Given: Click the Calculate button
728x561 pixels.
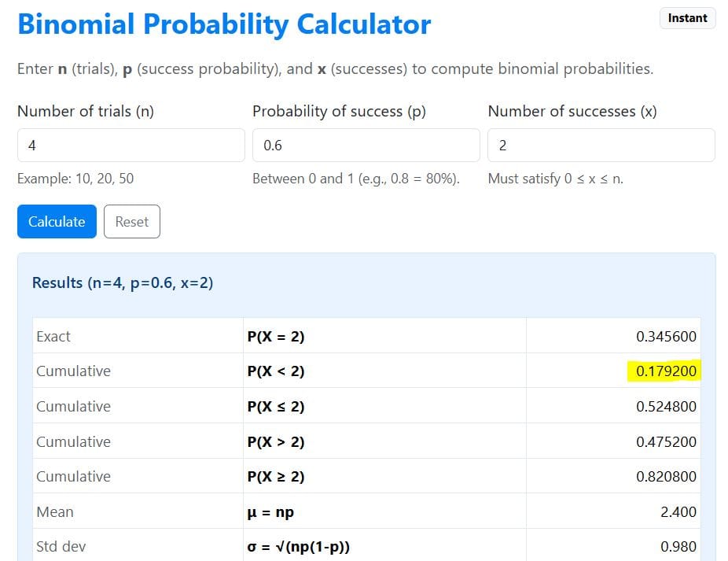Looking at the screenshot, I should (x=56, y=221).
